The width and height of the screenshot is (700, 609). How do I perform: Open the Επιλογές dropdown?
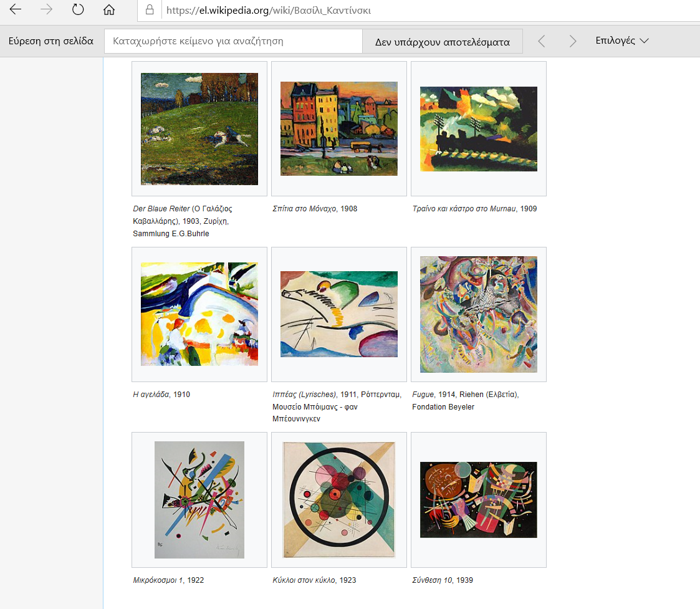(622, 41)
